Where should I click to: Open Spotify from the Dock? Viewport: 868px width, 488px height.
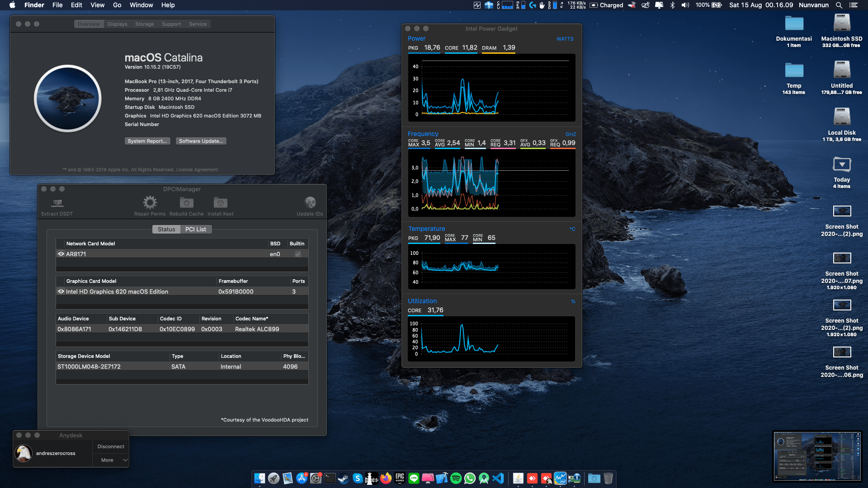point(455,478)
